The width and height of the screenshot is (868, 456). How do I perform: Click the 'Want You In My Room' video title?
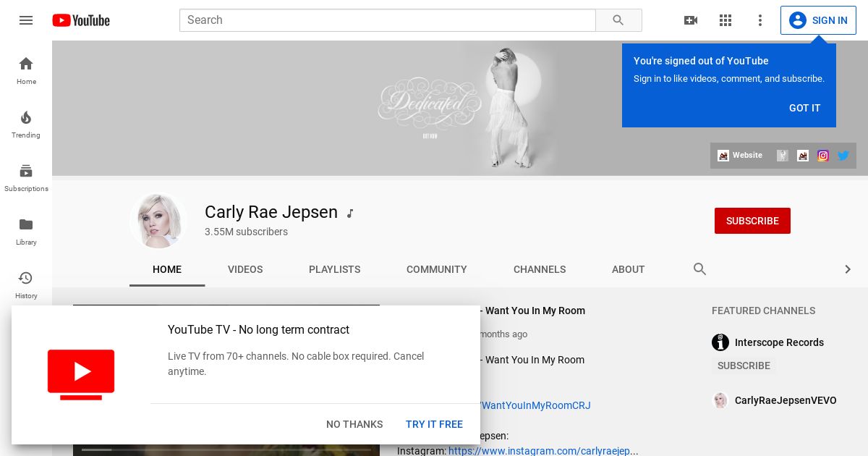coord(535,311)
